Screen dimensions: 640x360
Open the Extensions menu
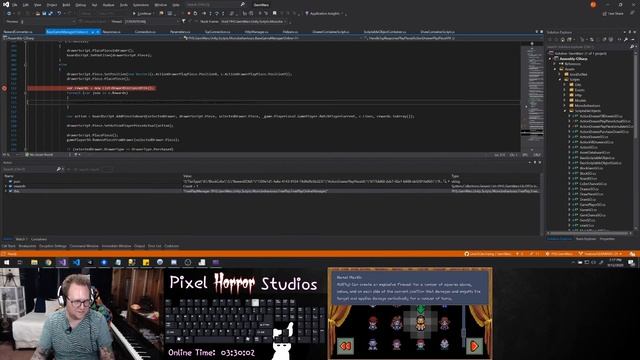click(141, 5)
